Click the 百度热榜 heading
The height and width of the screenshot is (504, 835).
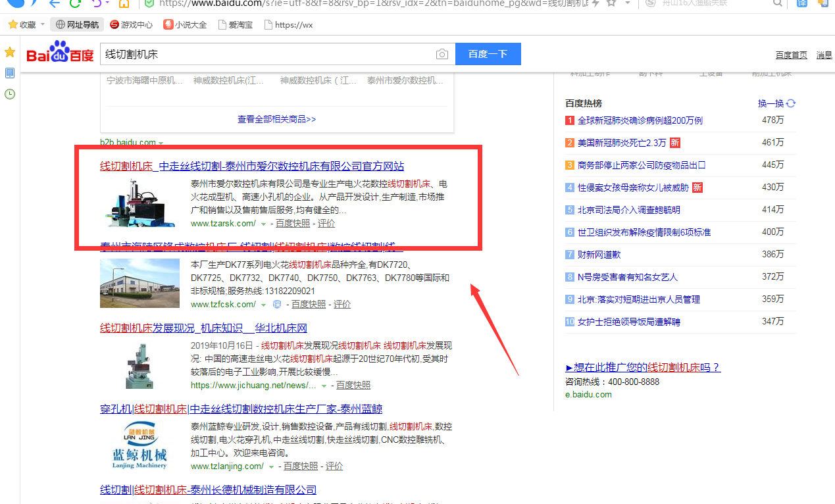[584, 103]
